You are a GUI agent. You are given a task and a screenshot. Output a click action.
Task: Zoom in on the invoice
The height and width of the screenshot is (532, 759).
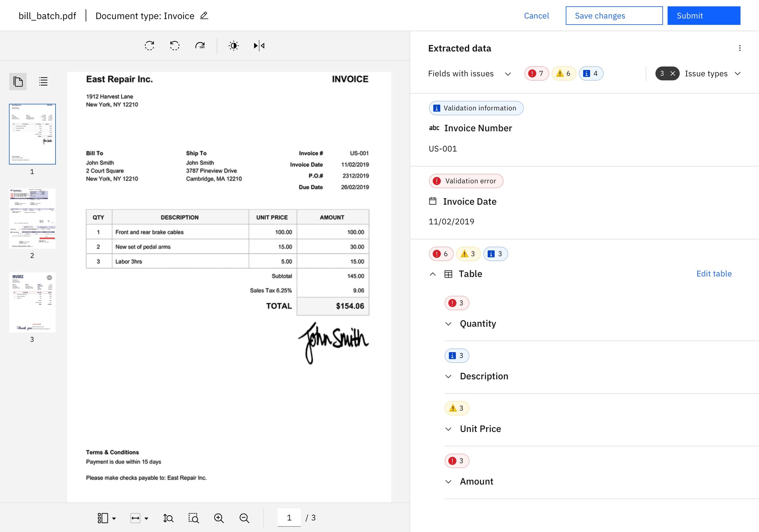click(x=219, y=518)
